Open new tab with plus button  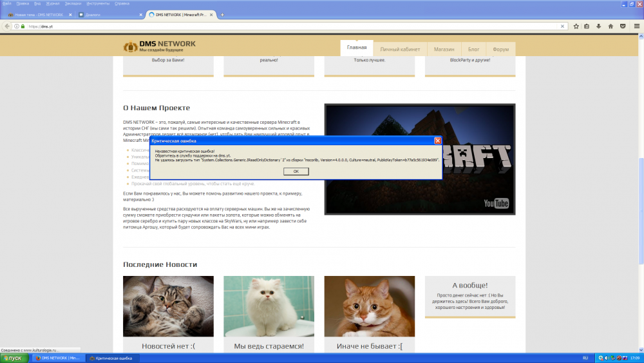click(x=223, y=14)
